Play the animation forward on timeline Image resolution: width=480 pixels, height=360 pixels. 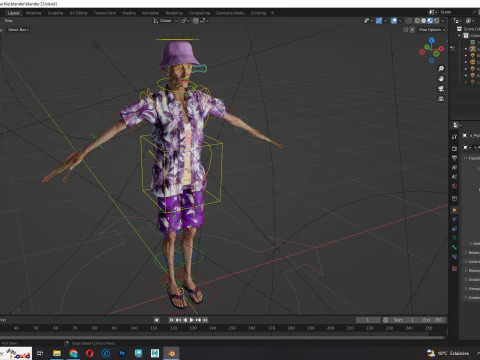tap(192, 320)
